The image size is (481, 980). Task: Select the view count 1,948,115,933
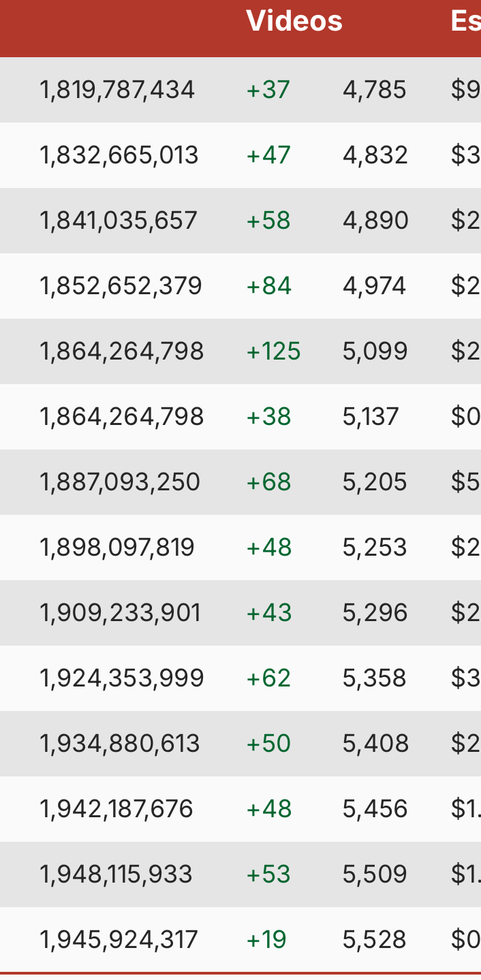[x=117, y=874]
